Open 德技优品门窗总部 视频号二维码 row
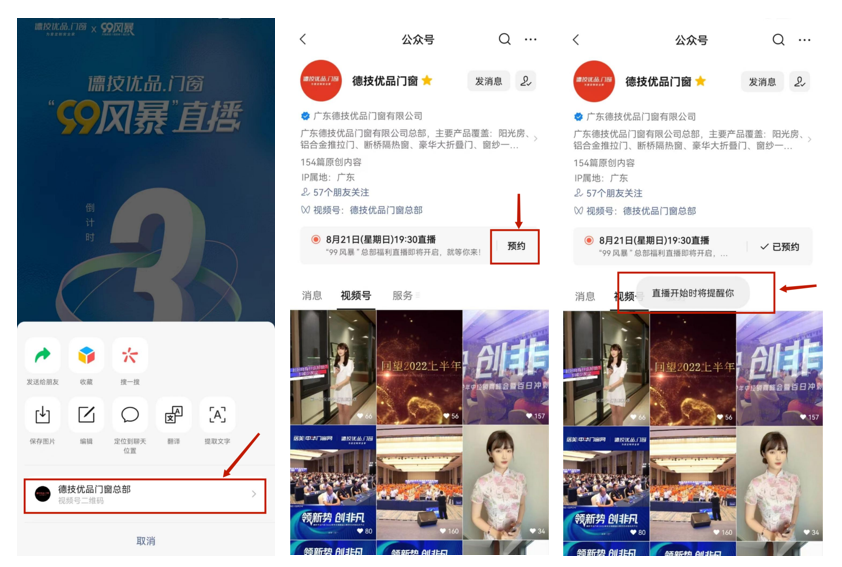 (x=145, y=495)
